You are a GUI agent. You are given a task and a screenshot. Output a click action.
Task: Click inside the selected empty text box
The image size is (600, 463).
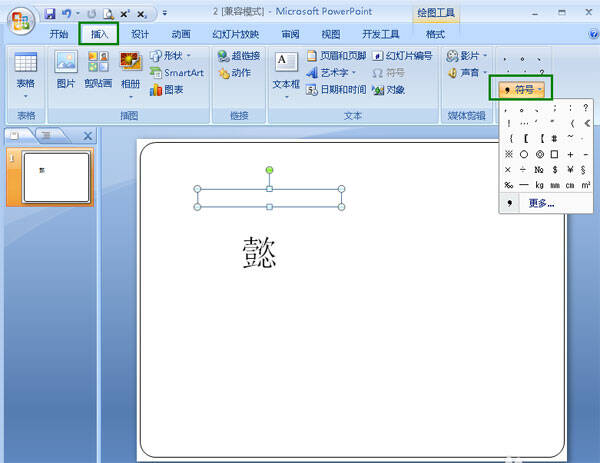coord(269,198)
